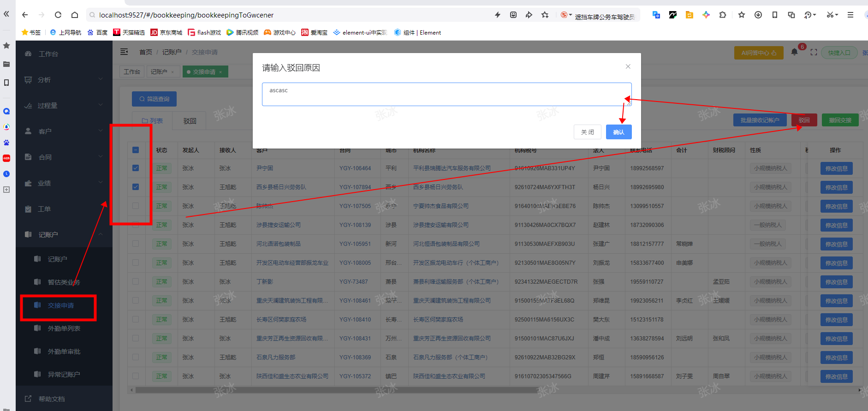Check the checkbox for row YGY-107505
868x411 pixels.
click(x=136, y=206)
